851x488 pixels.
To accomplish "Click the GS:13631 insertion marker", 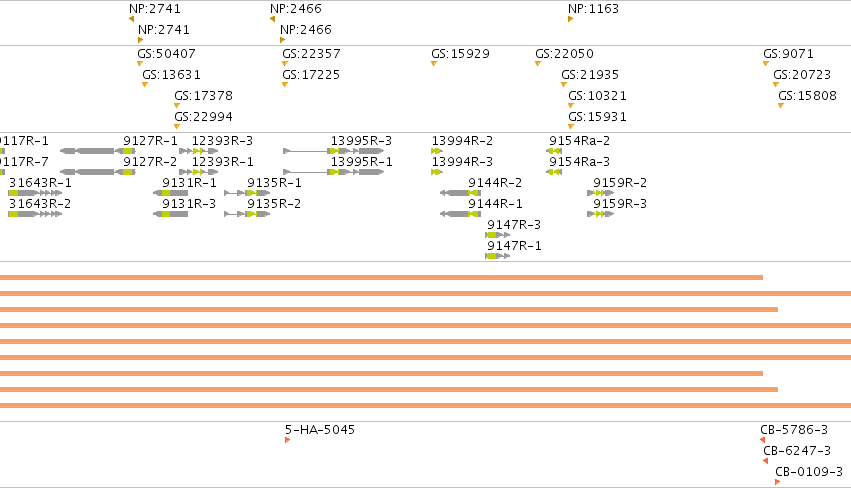I will pyautogui.click(x=145, y=85).
